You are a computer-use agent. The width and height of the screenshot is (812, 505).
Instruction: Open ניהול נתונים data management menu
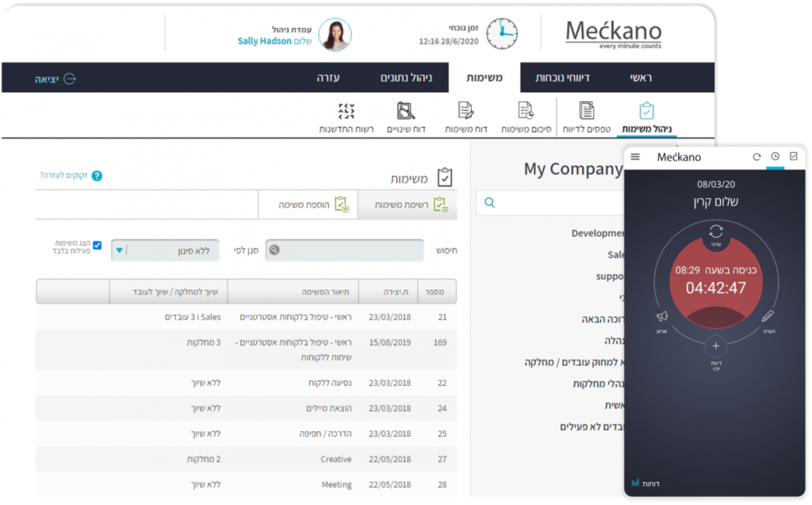pyautogui.click(x=406, y=78)
